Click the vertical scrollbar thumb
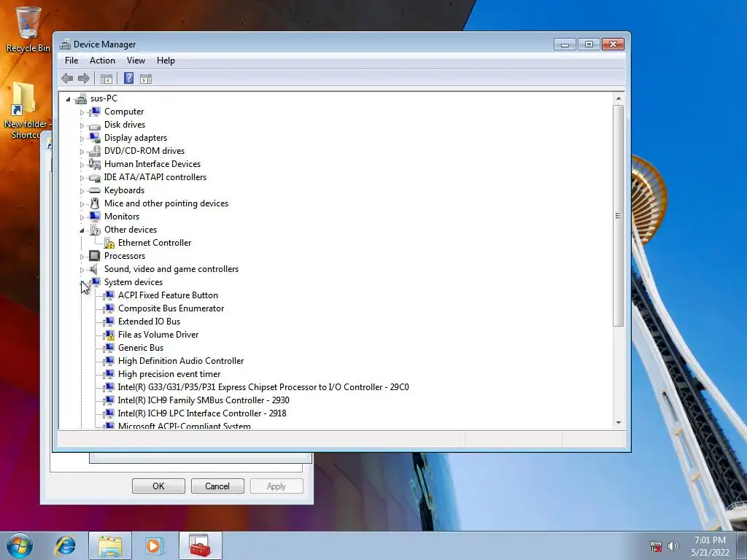This screenshot has height=560, width=747. pyautogui.click(x=619, y=216)
